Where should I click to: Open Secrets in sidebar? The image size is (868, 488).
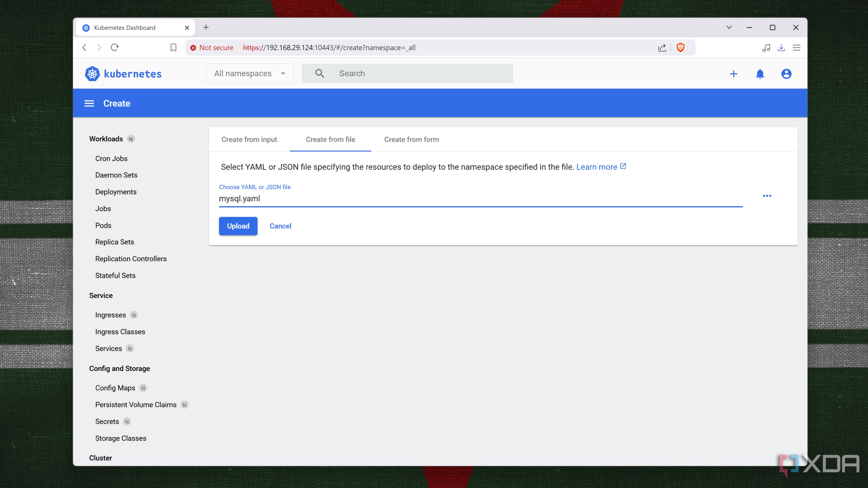coord(107,422)
